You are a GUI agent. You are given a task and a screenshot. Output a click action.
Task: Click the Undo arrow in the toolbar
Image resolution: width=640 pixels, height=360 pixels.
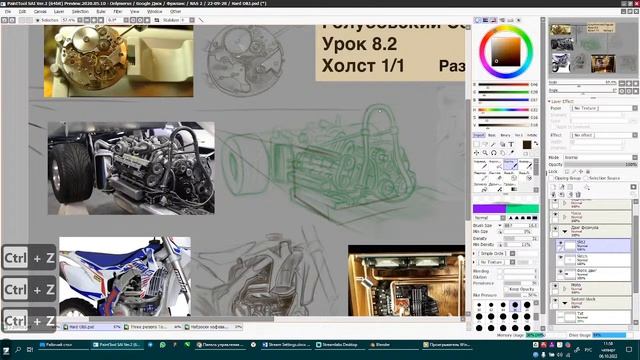click(5, 20)
